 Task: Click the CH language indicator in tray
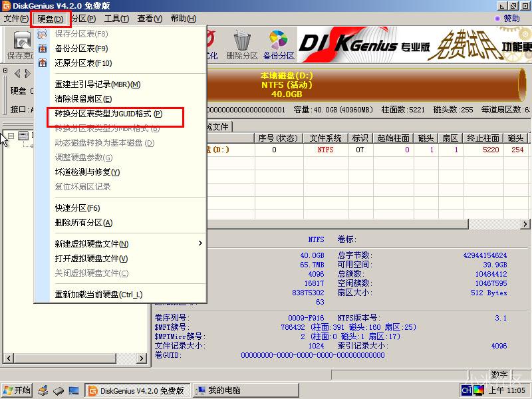pos(467,390)
